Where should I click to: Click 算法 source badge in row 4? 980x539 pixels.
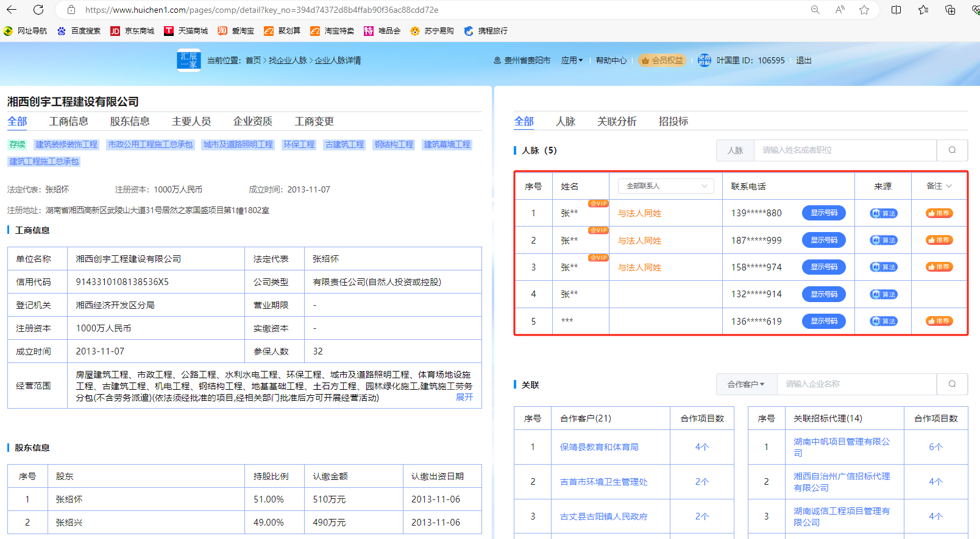(883, 294)
